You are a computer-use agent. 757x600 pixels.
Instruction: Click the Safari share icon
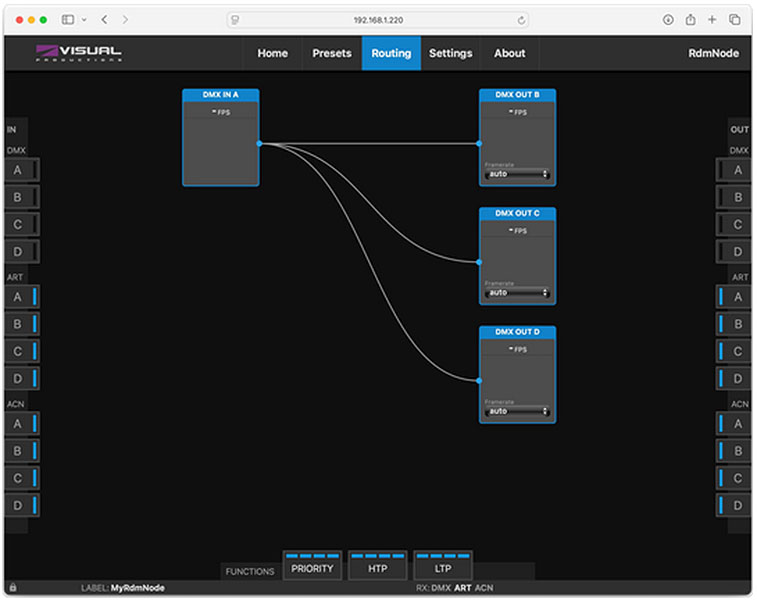690,20
